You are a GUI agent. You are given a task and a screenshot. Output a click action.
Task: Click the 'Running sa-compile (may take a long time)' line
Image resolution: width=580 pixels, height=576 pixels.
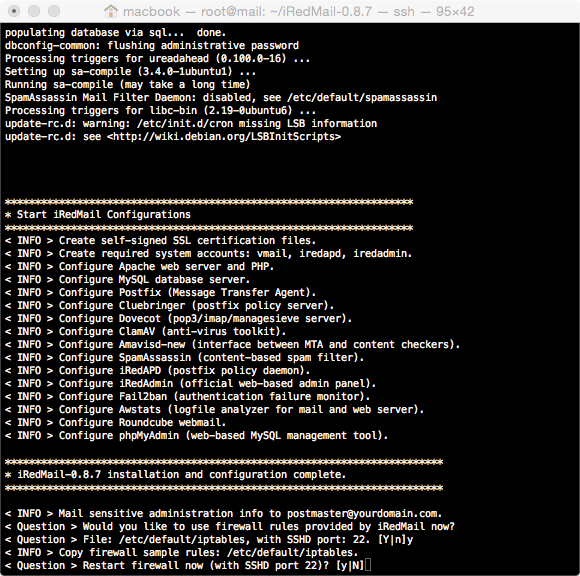pyautogui.click(x=127, y=84)
